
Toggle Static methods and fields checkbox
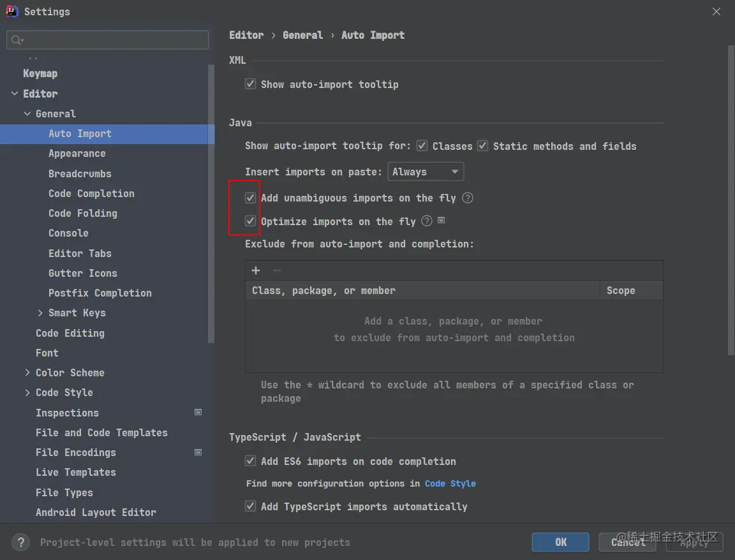(x=482, y=146)
